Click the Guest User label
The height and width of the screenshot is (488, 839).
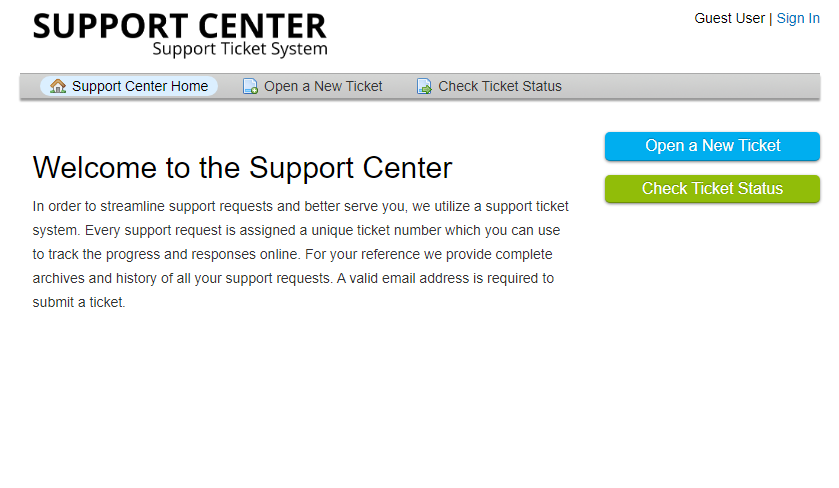click(729, 18)
